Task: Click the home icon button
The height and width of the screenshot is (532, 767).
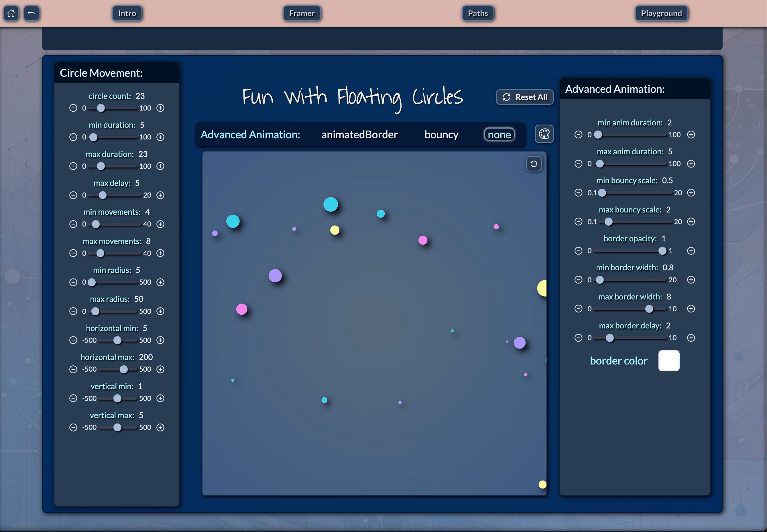Action: click(11, 13)
